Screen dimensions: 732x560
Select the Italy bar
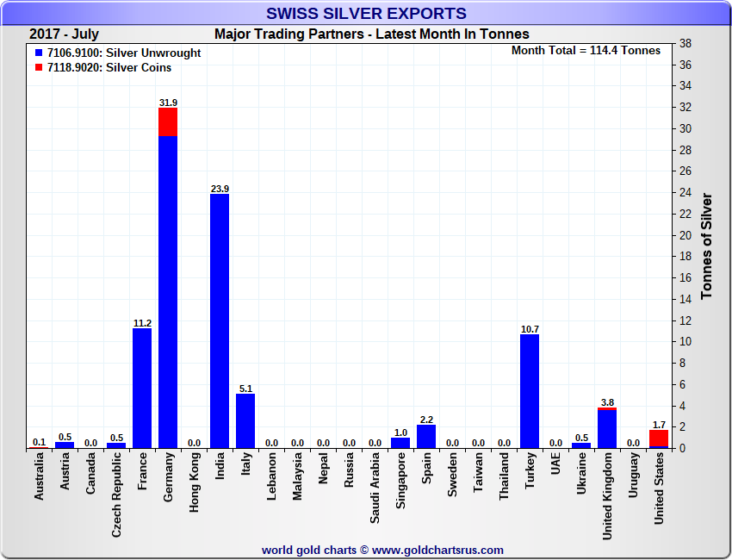click(x=245, y=420)
